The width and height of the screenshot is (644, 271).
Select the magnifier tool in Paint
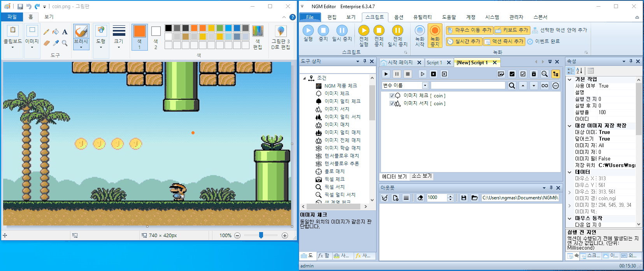click(65, 43)
